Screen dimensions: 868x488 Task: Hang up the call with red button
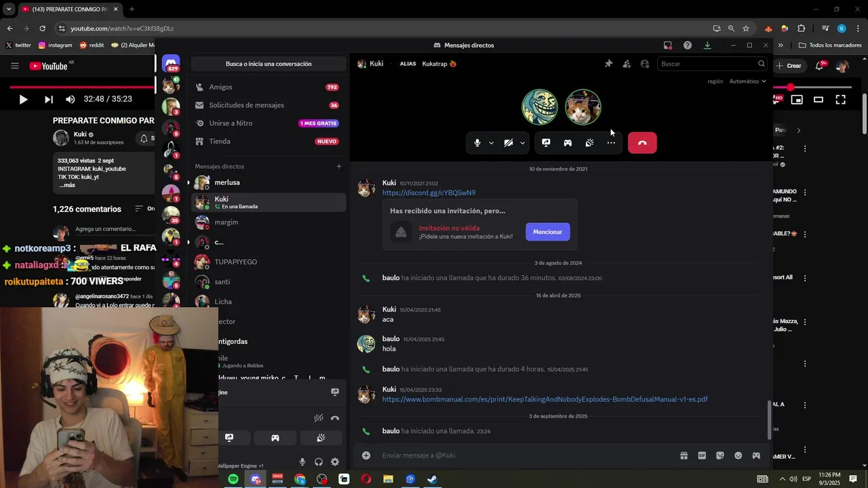pos(642,143)
